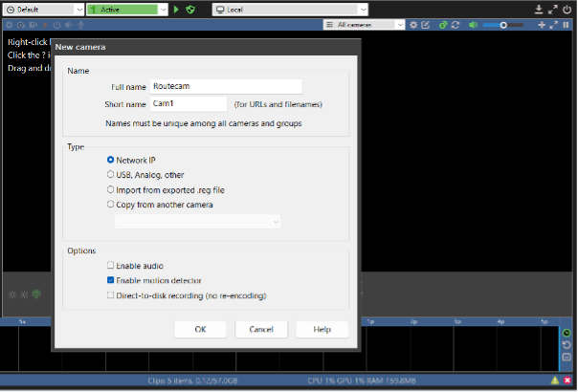
Task: Click the edit pencil icon beside All cameras
Action: 426,25
